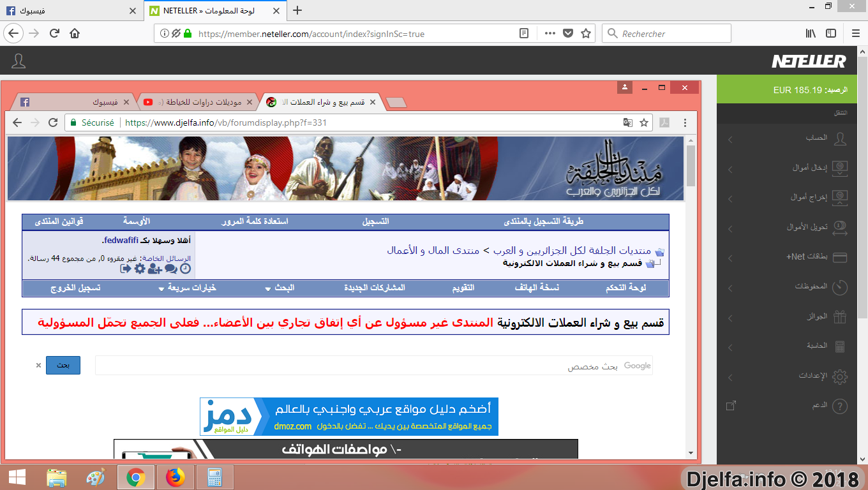Image resolution: width=868 pixels, height=490 pixels.
Task: Click the logout arrow icon in forum userbox
Action: click(x=126, y=269)
